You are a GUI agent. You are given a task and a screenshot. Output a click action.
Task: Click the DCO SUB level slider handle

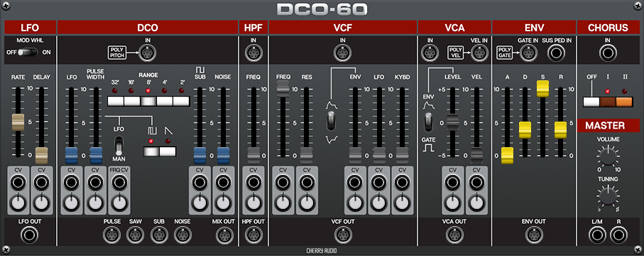[200, 156]
